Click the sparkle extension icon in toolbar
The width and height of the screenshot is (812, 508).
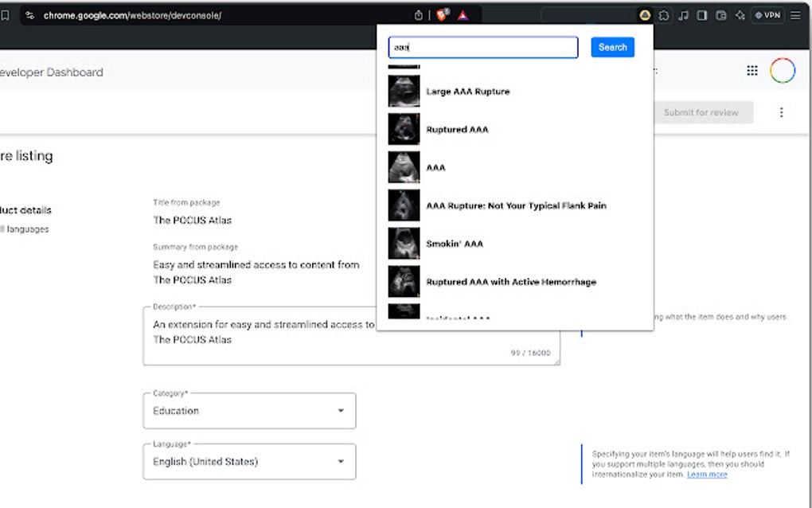click(x=739, y=15)
